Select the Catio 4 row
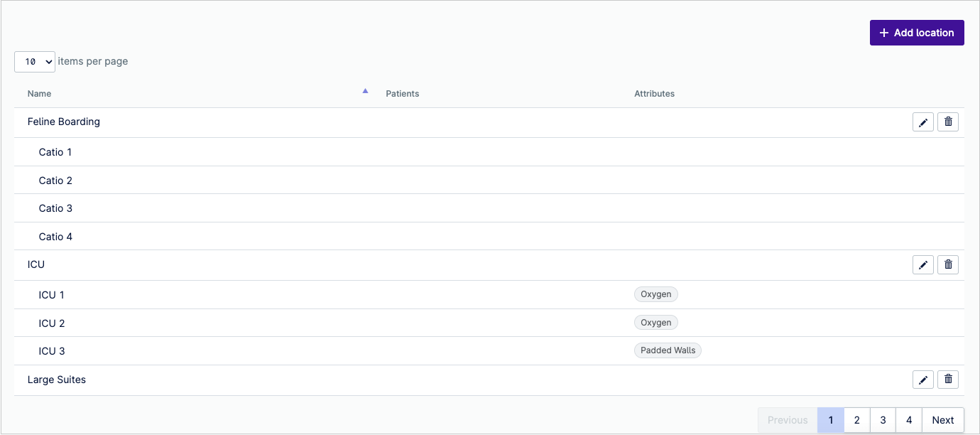Screen dimensions: 980x435 (x=489, y=237)
